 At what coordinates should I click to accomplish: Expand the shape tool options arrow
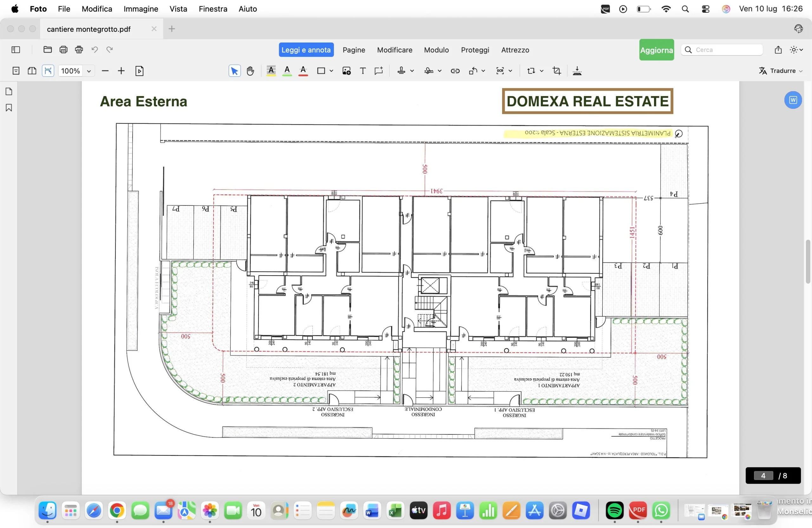[x=331, y=71]
